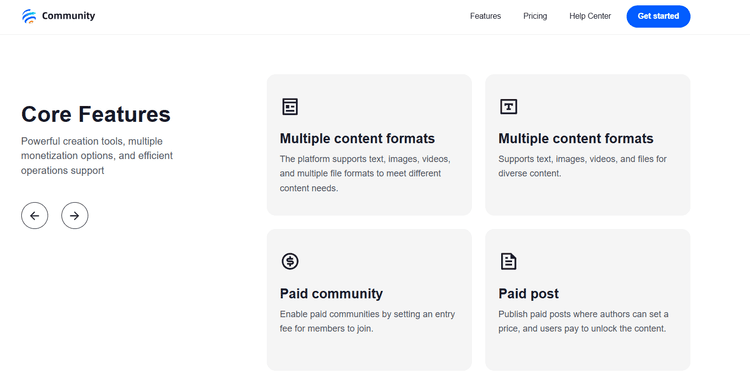Click the Paid community heading
Viewport: 750px width, 385px height.
331,293
